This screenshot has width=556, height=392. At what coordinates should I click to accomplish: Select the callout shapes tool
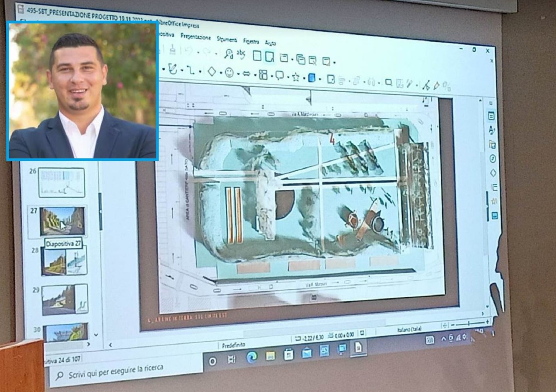[x=279, y=76]
